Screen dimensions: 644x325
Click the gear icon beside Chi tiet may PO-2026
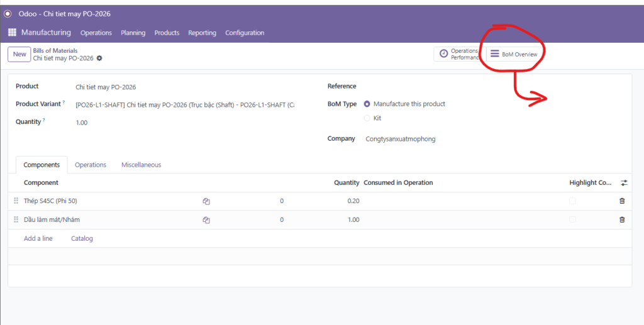(x=99, y=58)
